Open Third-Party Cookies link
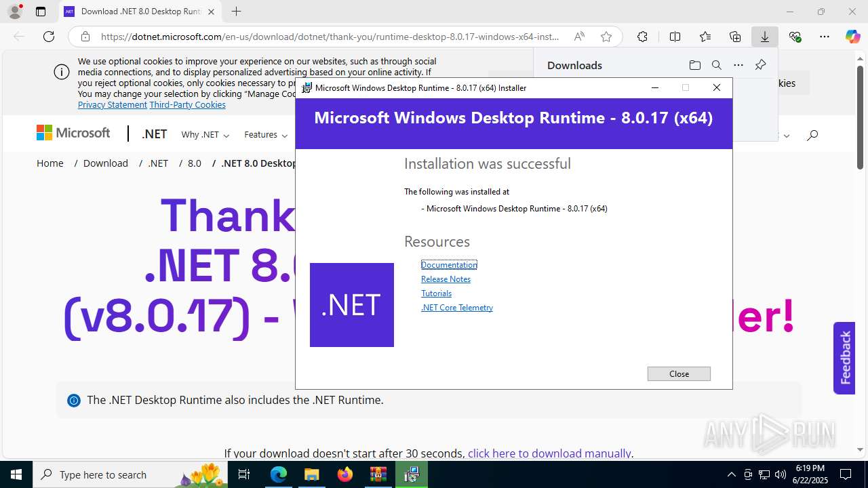Viewport: 868px width, 488px height. click(187, 104)
